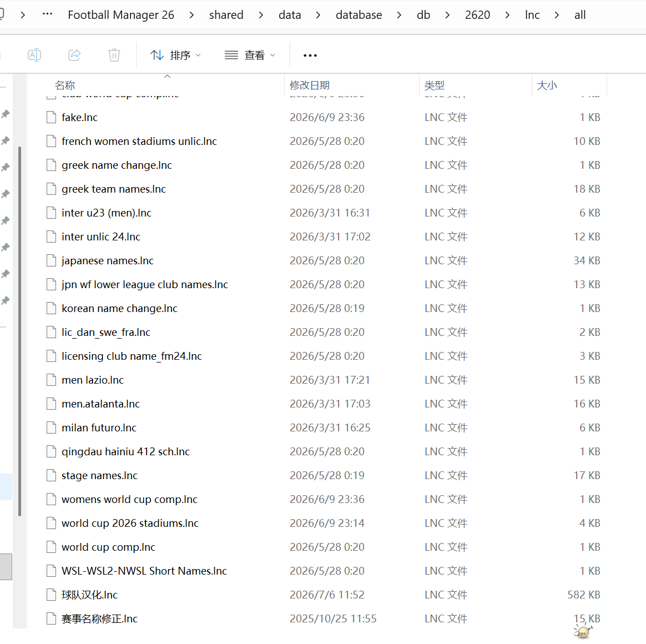Click date 2025/10/25 11:55 cell
Screen dimensions: 646x644
pyautogui.click(x=333, y=619)
